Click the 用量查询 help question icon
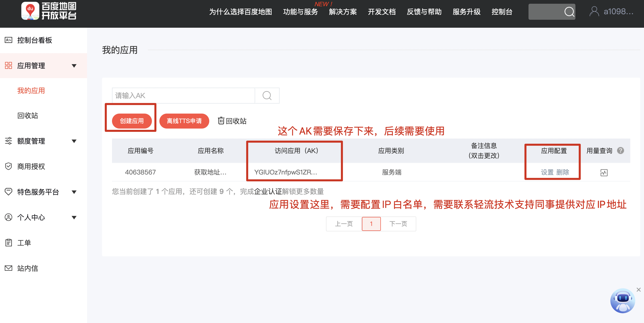The image size is (644, 323). click(x=621, y=151)
